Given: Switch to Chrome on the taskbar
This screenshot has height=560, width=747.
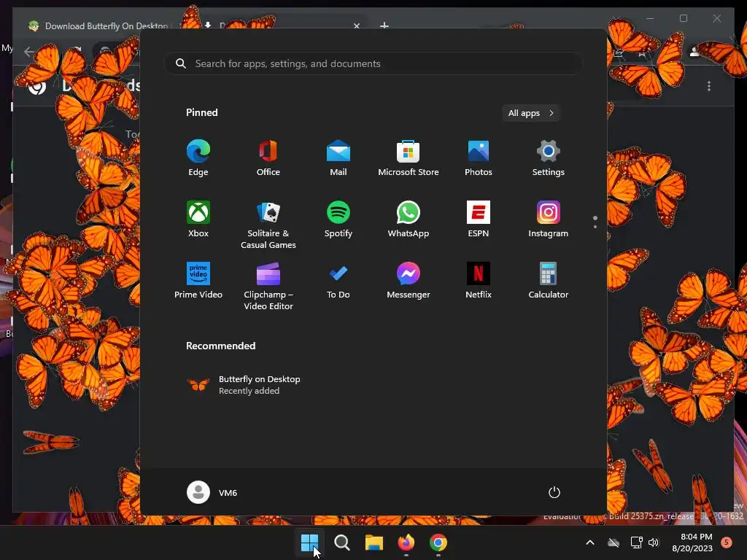Looking at the screenshot, I should click(x=438, y=542).
